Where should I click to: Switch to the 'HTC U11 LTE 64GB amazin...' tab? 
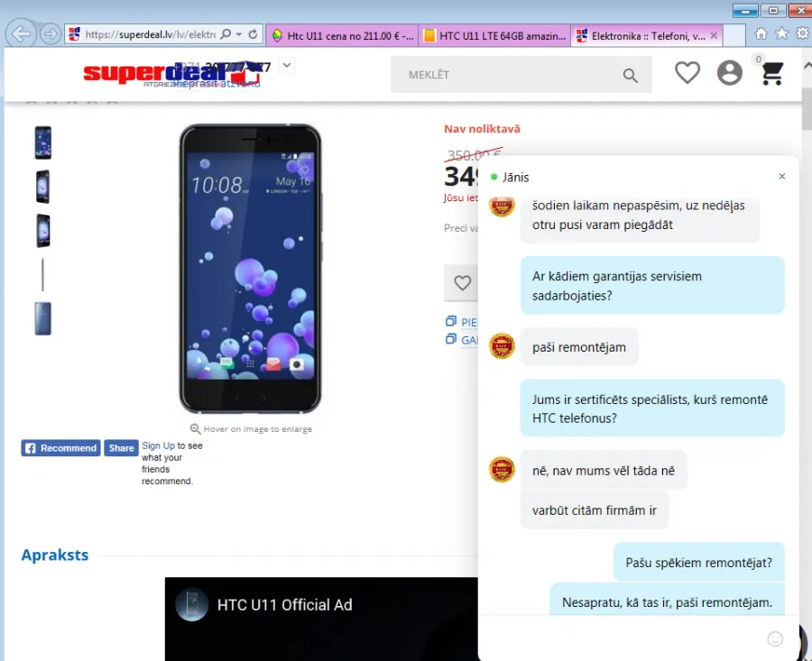tap(495, 36)
